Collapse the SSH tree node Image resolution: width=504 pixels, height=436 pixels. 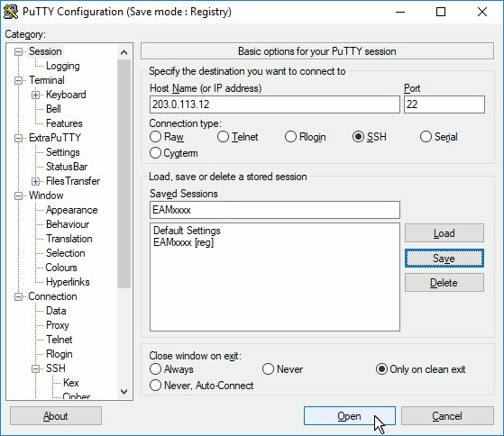pyautogui.click(x=36, y=368)
